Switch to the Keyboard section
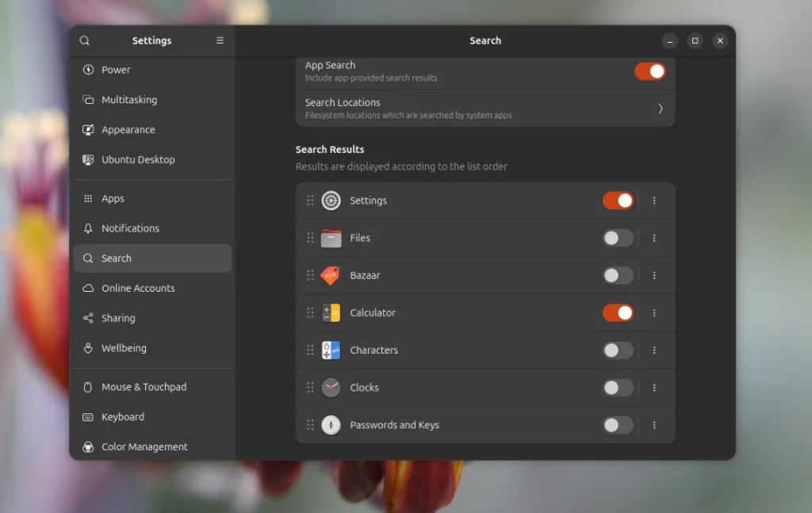Viewport: 812px width, 513px height. (123, 416)
